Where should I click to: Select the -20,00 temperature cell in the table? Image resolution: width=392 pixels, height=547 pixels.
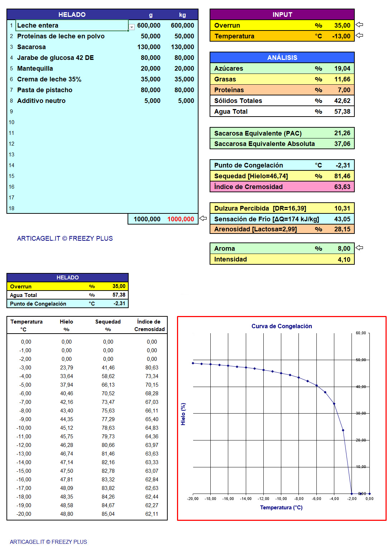[24, 514]
